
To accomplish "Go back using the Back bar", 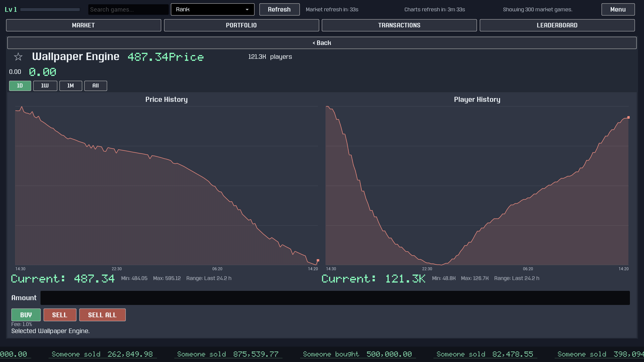I will pyautogui.click(x=322, y=43).
